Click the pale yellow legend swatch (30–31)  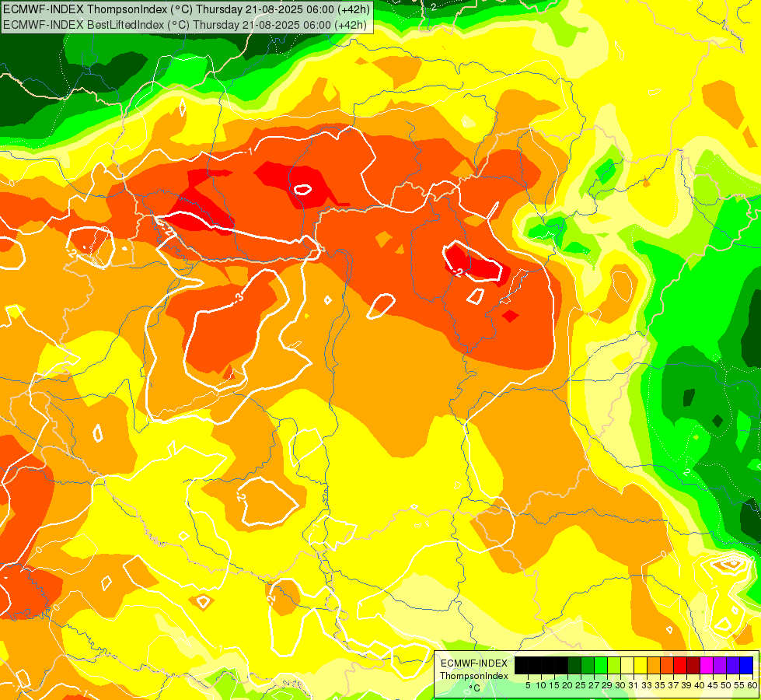click(x=627, y=665)
